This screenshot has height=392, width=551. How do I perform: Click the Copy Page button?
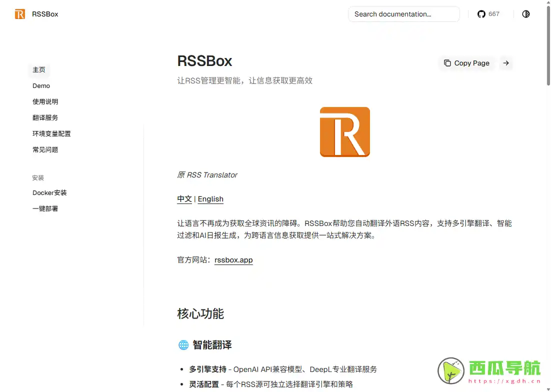(x=466, y=63)
